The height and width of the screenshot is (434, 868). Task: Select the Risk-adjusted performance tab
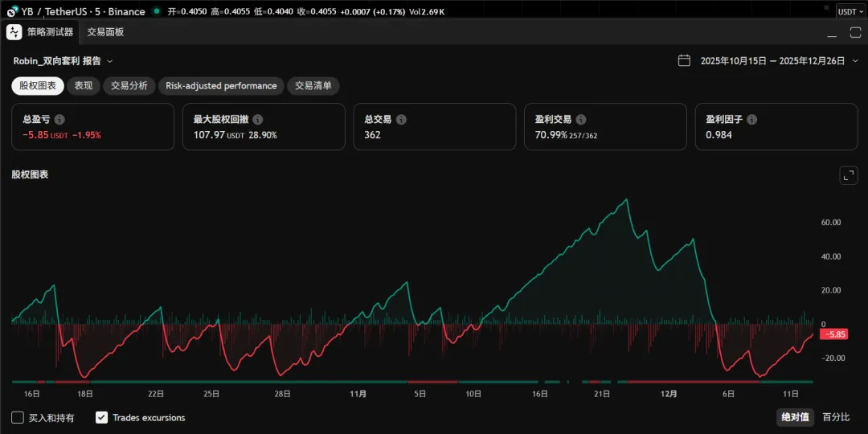point(221,86)
